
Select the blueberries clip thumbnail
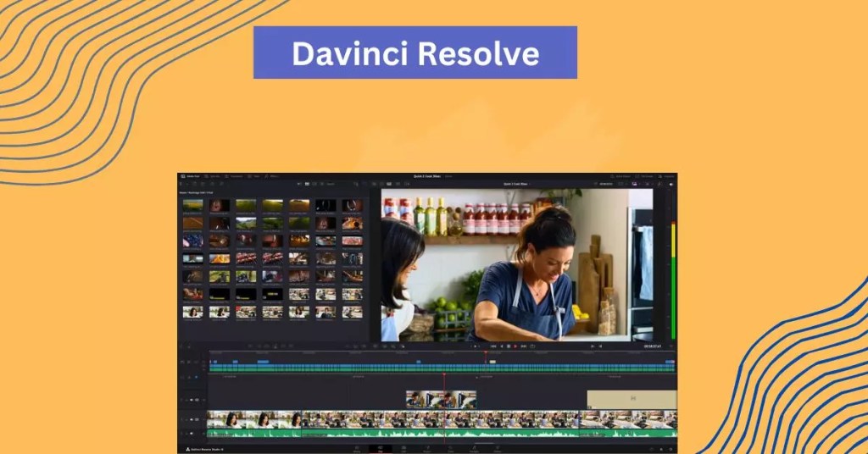[192, 241]
